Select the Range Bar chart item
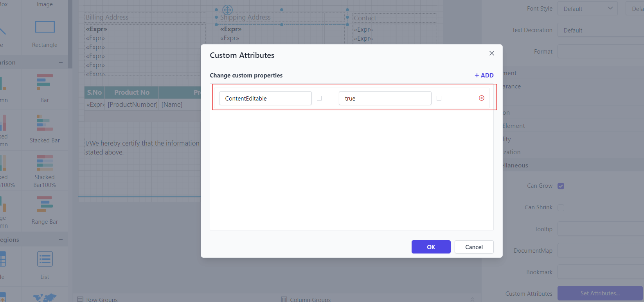The image size is (644, 302). [x=45, y=210]
